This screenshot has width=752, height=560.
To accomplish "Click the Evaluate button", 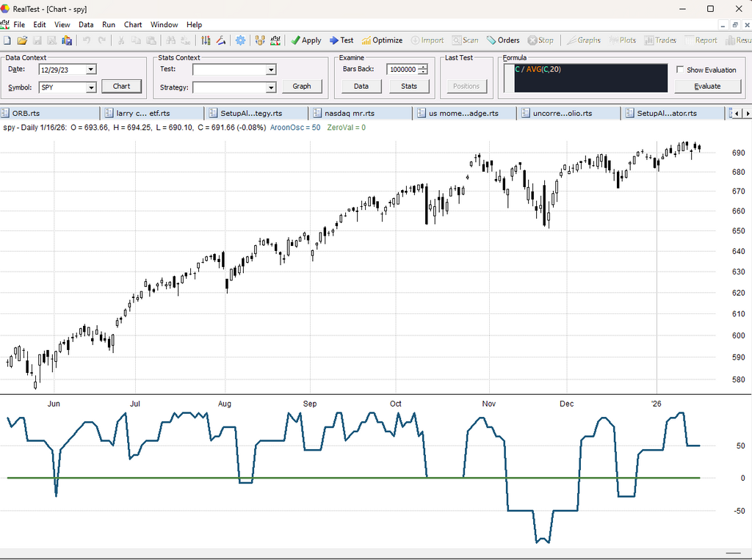I will pyautogui.click(x=707, y=87).
